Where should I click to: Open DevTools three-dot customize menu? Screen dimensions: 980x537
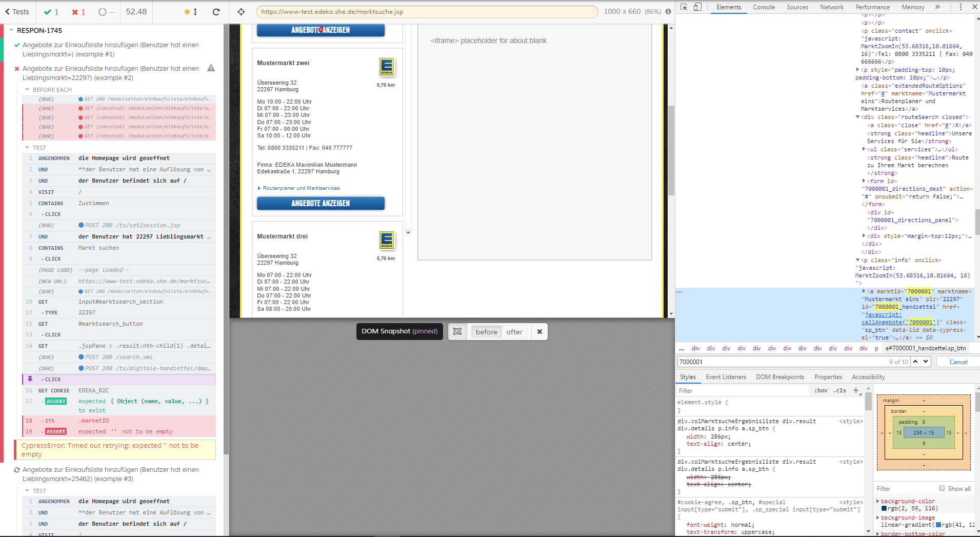pos(961,7)
